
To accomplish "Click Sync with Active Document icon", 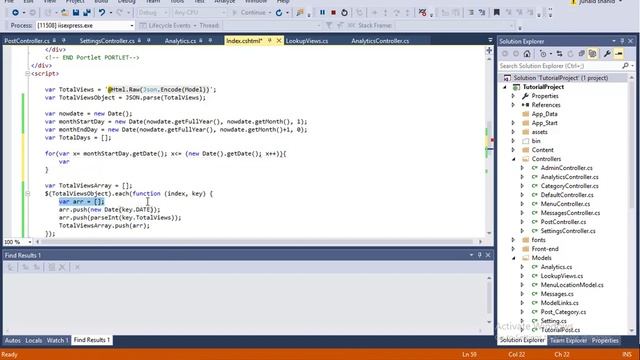I will tap(560, 53).
